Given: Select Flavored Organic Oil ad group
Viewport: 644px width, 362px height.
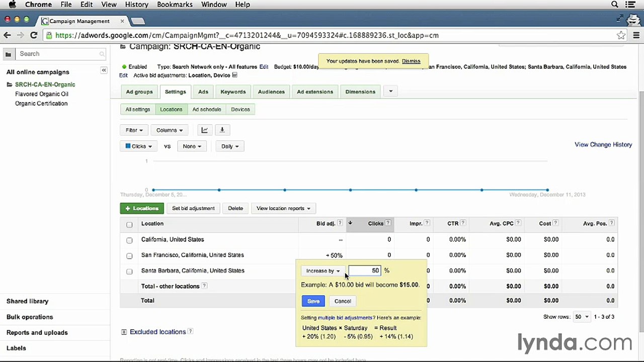Looking at the screenshot, I should coord(42,94).
